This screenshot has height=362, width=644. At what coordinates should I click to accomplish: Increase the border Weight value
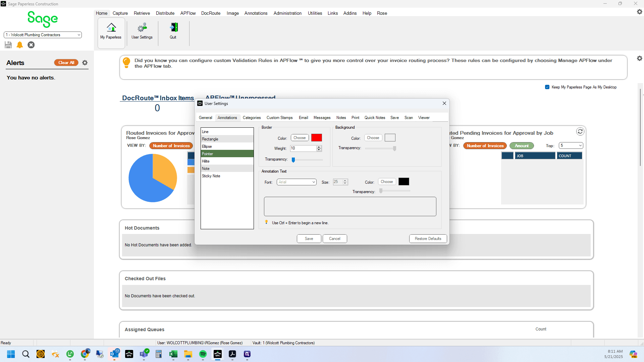[319, 147]
